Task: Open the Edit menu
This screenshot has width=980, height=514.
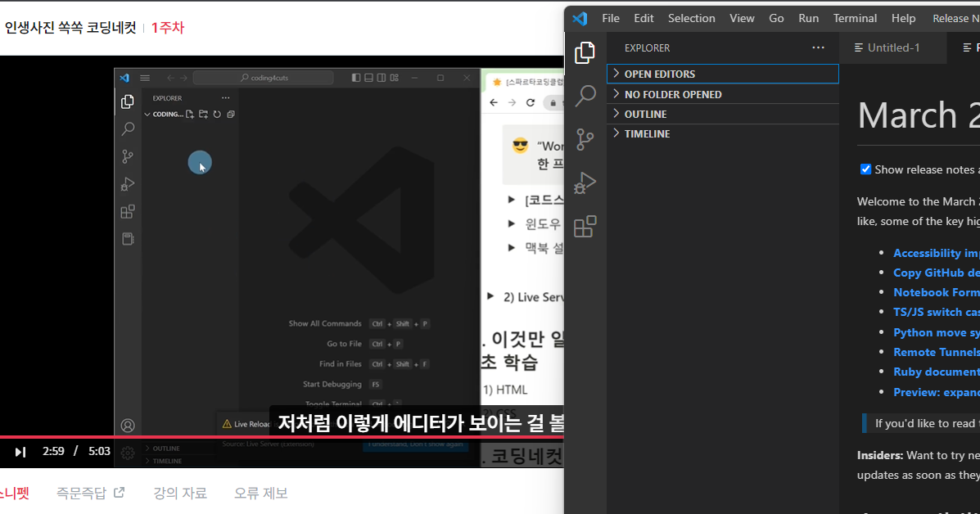Action: click(644, 18)
